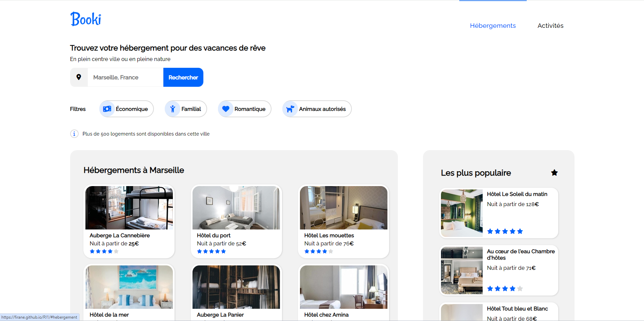Click the Hôtel du port title
The height and width of the screenshot is (321, 644).
click(214, 235)
